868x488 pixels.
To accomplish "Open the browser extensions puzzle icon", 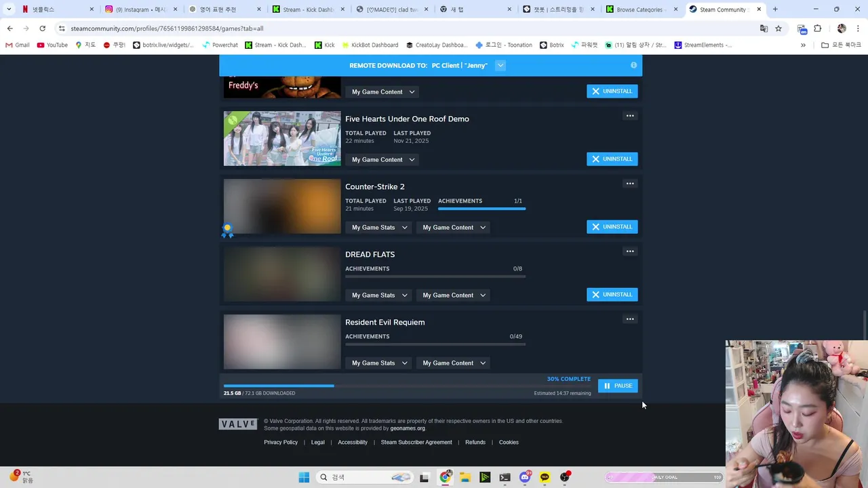I will [817, 28].
